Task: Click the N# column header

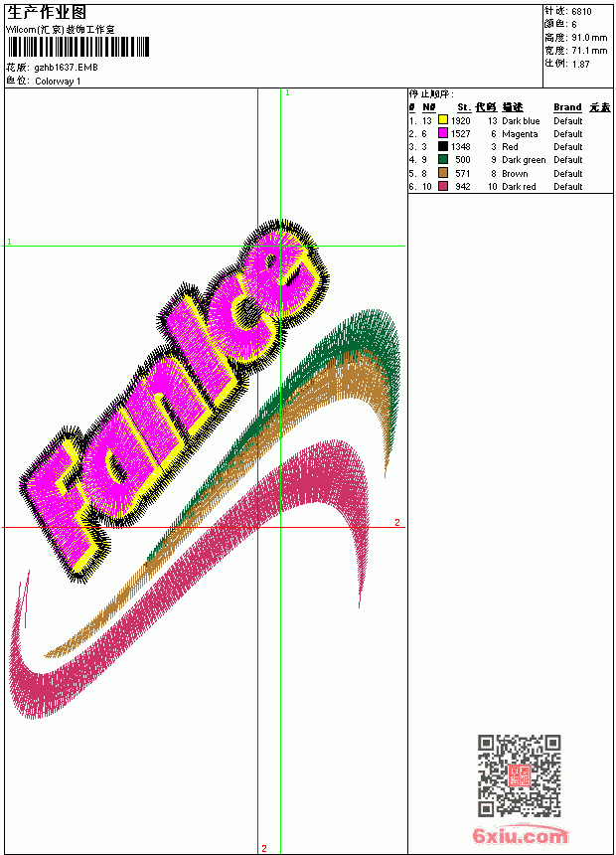Action: tap(429, 107)
